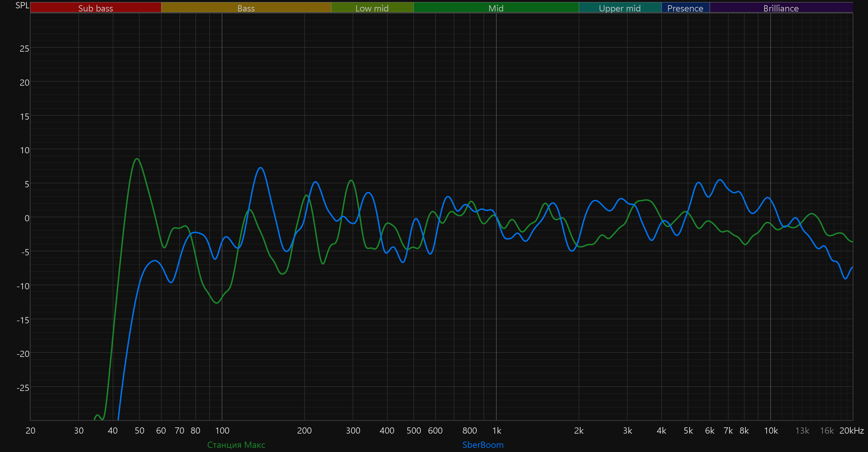Click the 25 dB level label
868x452 pixels.
pos(24,49)
